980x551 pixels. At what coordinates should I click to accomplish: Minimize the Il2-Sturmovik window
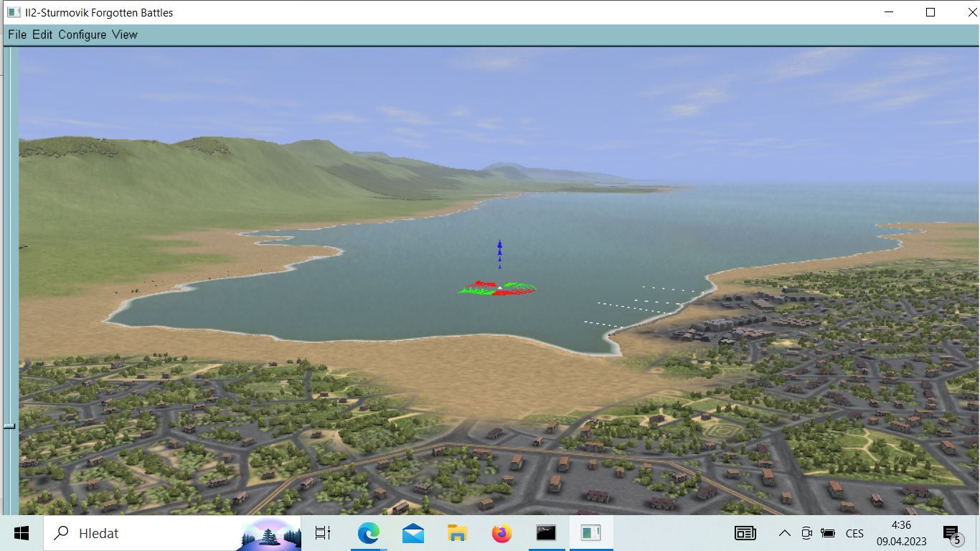point(890,12)
